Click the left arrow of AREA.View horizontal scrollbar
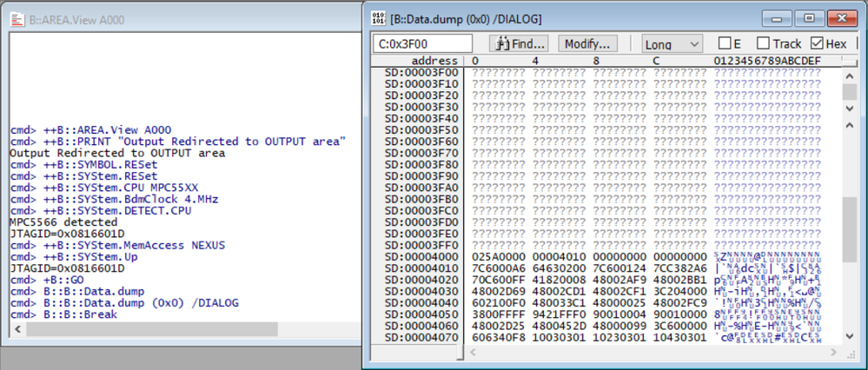This screenshot has width=868, height=370. point(17,328)
